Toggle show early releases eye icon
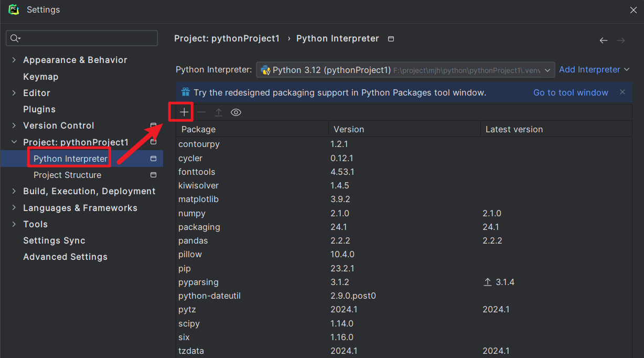 point(236,112)
